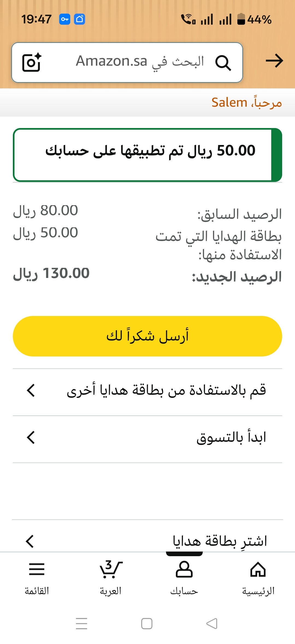Image resolution: width=295 pixels, height=644 pixels.
Task: Tap the مرحباً، Salem greeting text
Action: coord(246,103)
